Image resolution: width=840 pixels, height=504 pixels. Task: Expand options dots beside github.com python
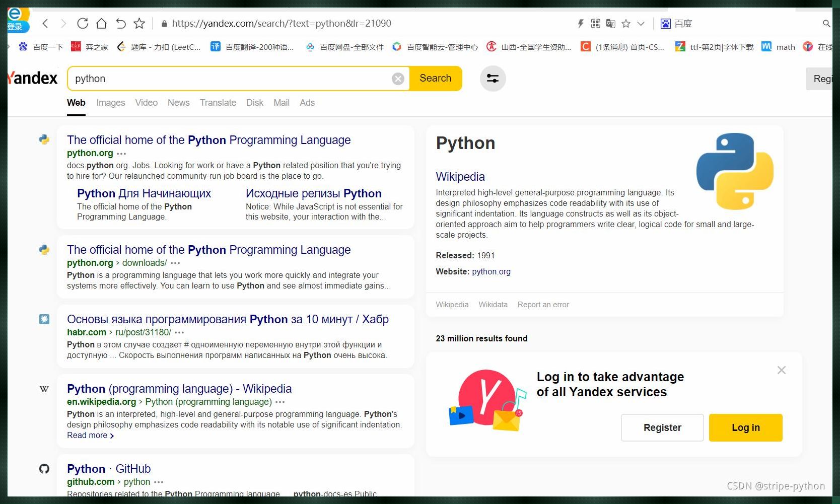159,482
